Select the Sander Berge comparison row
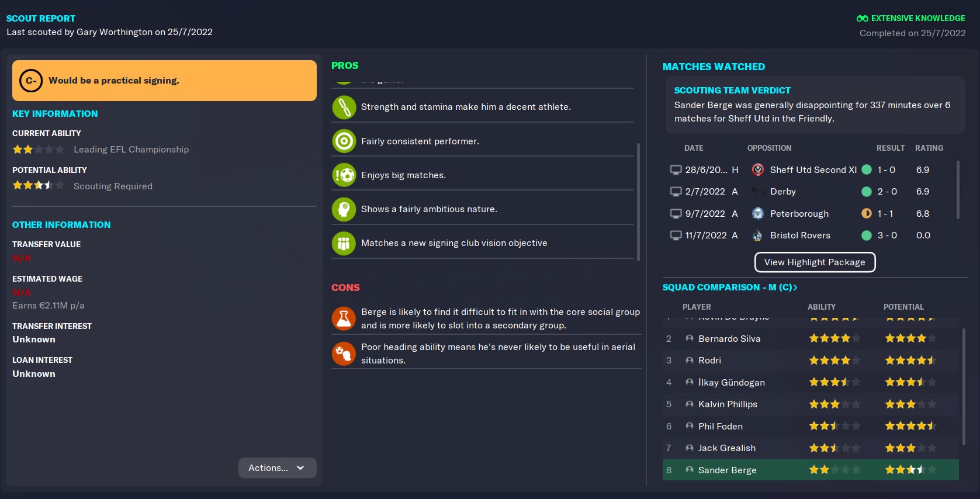Image resolution: width=980 pixels, height=499 pixels. click(811, 470)
